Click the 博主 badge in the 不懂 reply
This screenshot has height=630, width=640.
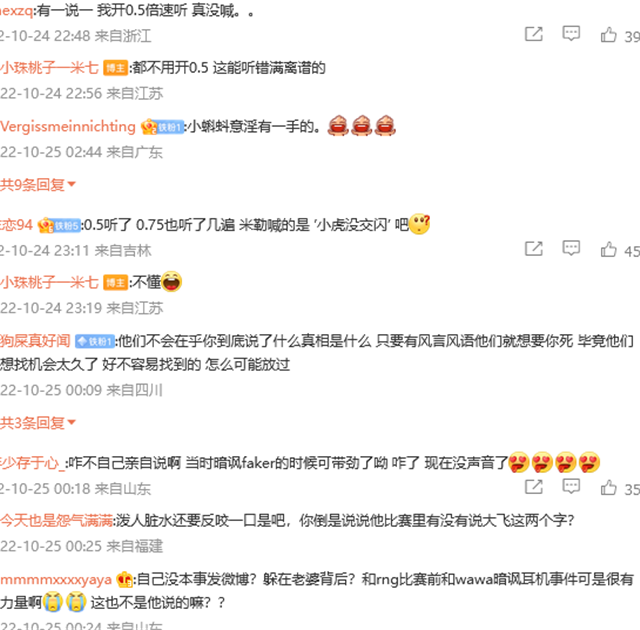[x=116, y=282]
